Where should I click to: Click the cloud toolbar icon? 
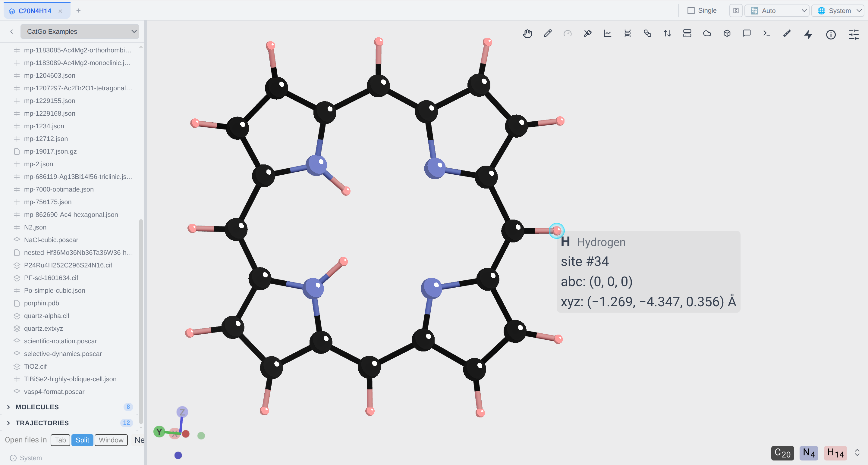click(x=707, y=33)
